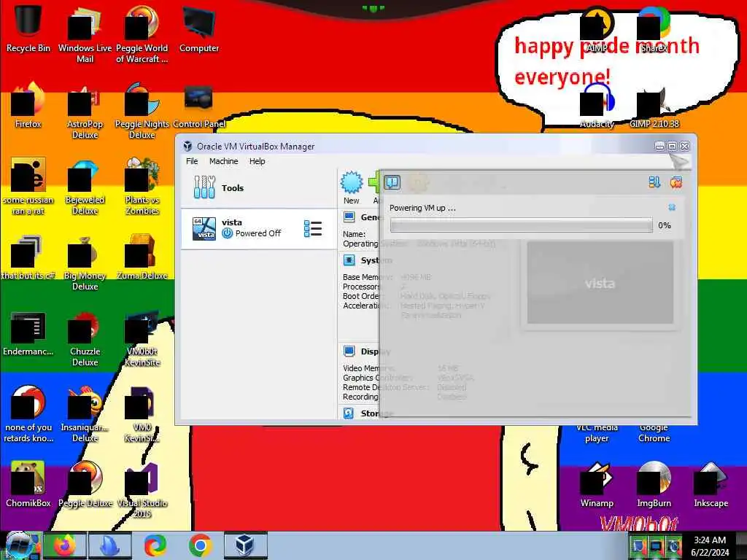Switch to VirtualBox in the taskbar
Screen dimensions: 747x560
click(x=245, y=545)
